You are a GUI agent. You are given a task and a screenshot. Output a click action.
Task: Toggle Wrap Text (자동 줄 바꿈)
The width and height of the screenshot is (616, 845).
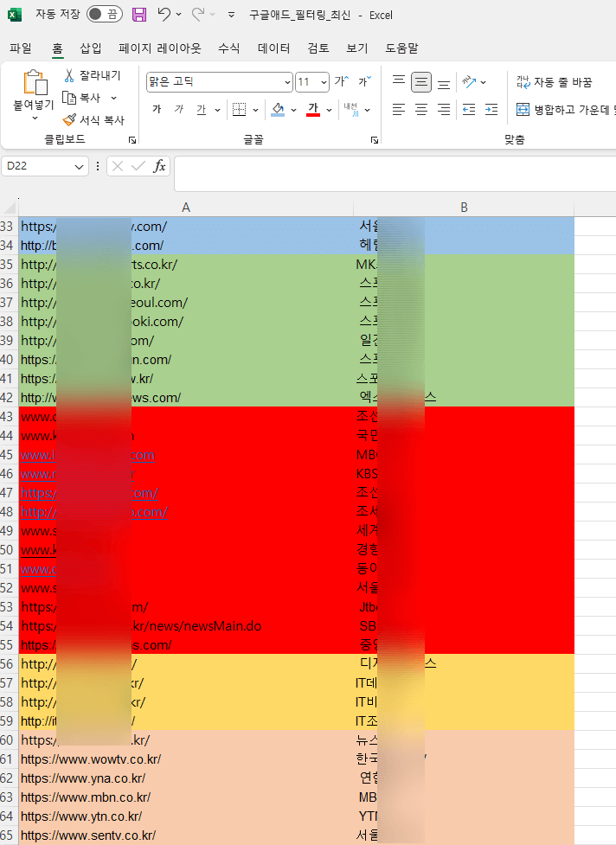[x=554, y=82]
